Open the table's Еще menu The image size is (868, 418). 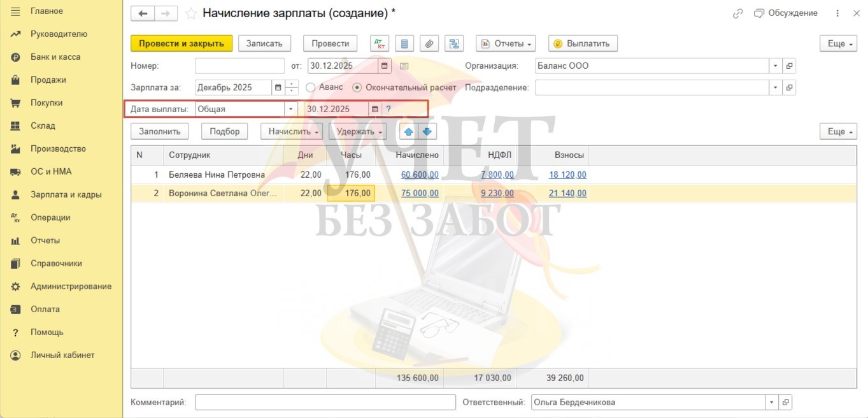click(838, 131)
